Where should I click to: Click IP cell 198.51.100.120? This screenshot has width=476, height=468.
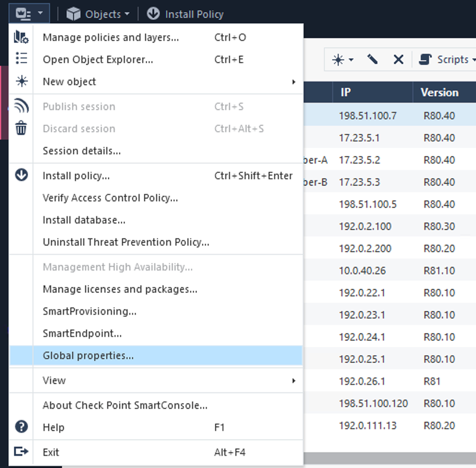374,404
